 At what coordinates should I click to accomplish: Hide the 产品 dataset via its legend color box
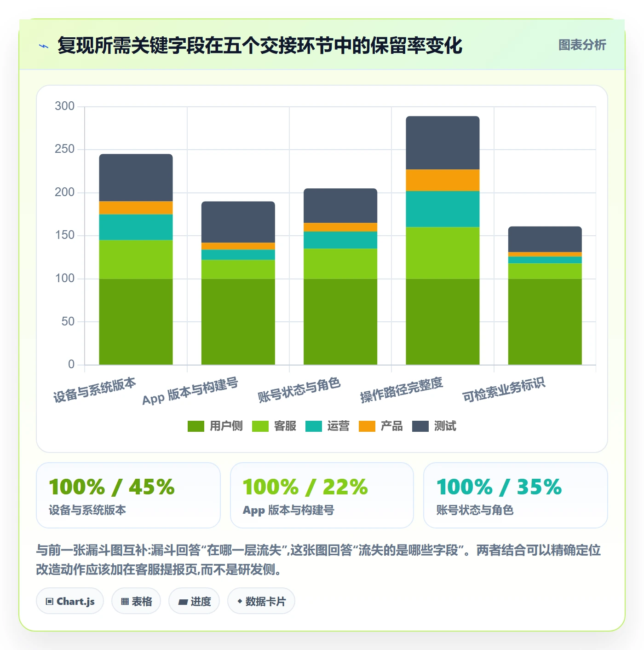(x=367, y=426)
